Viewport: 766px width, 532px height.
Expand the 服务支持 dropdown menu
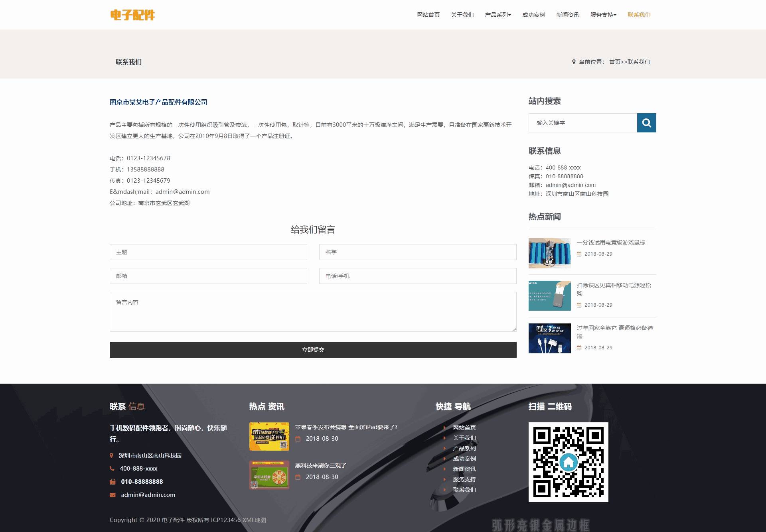click(603, 15)
